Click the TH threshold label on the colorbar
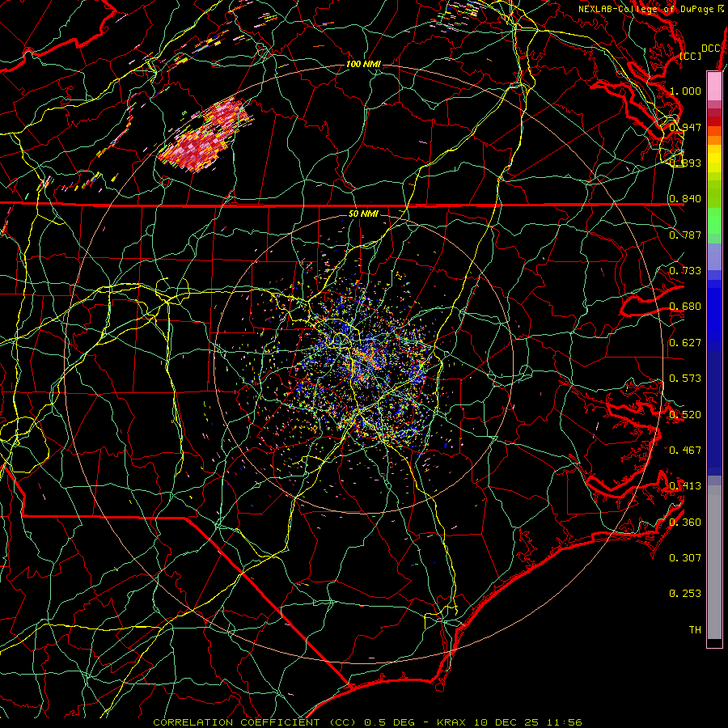Viewport: 728px width, 728px height. click(695, 630)
